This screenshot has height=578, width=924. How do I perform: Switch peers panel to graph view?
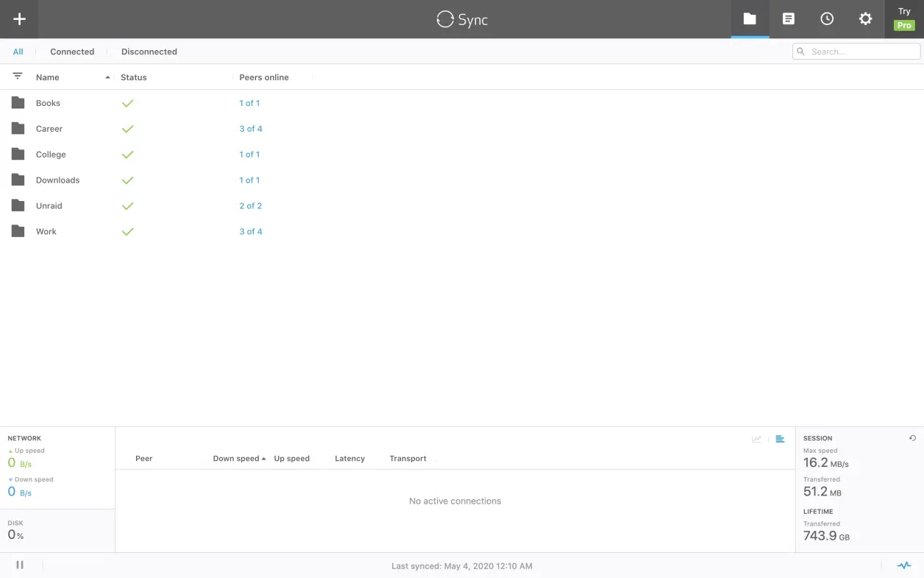tap(756, 439)
